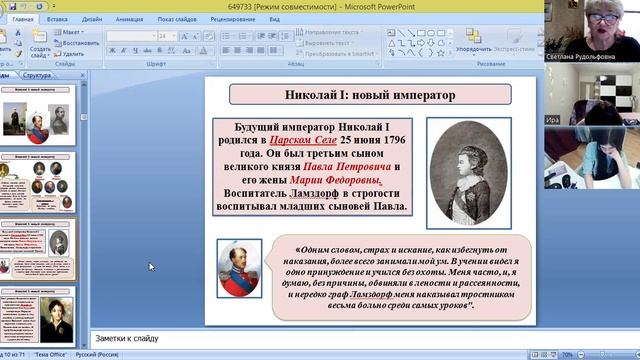Screen dimensions: 640x360
Task: Save the presentation from quick access toolbar
Action: click(x=12, y=7)
